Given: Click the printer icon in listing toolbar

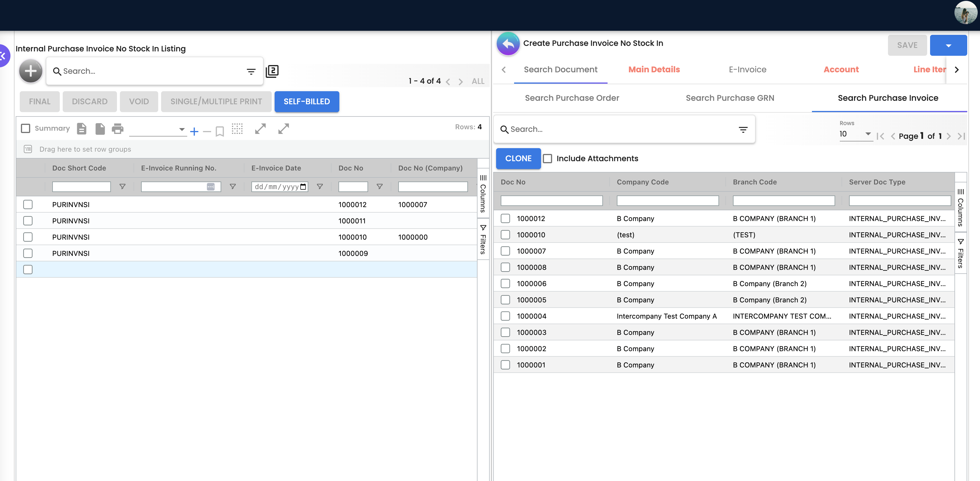Looking at the screenshot, I should pos(118,129).
